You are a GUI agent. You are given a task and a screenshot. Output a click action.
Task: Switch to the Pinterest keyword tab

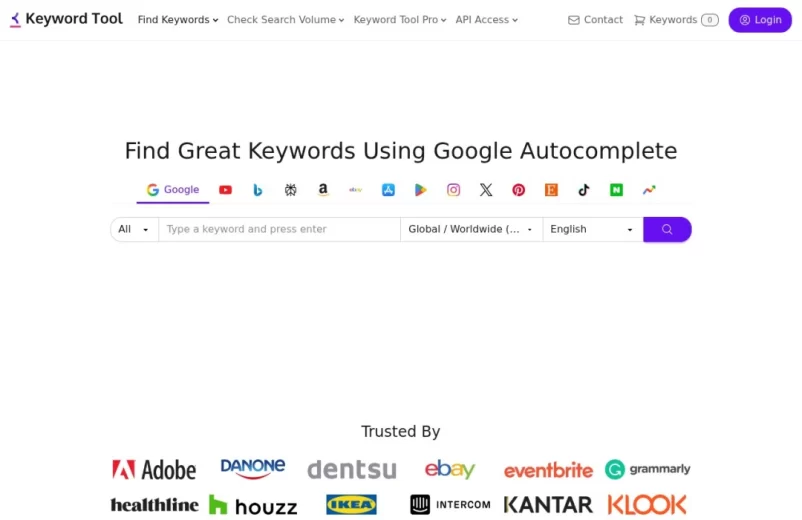518,190
